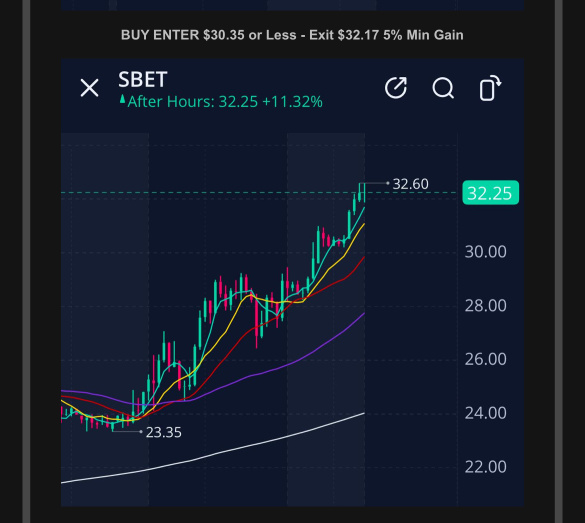Tap After Hours: 32.25 +11.32% quote

(x=225, y=102)
